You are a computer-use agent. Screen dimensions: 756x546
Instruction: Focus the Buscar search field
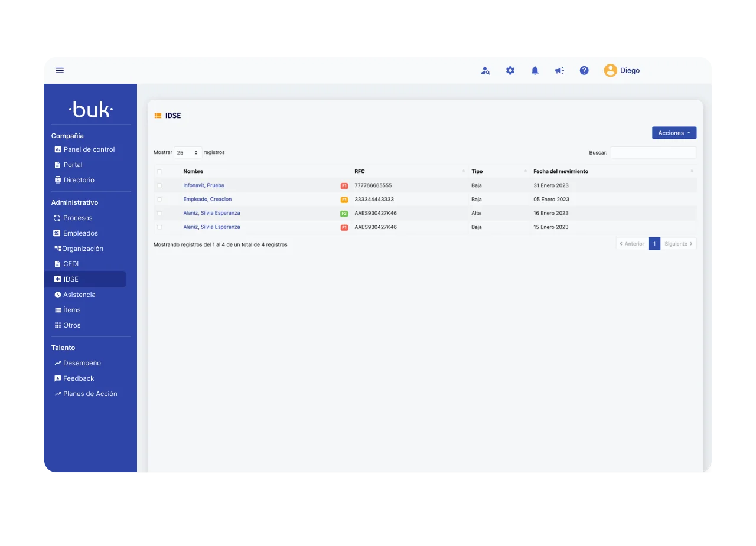click(x=653, y=152)
